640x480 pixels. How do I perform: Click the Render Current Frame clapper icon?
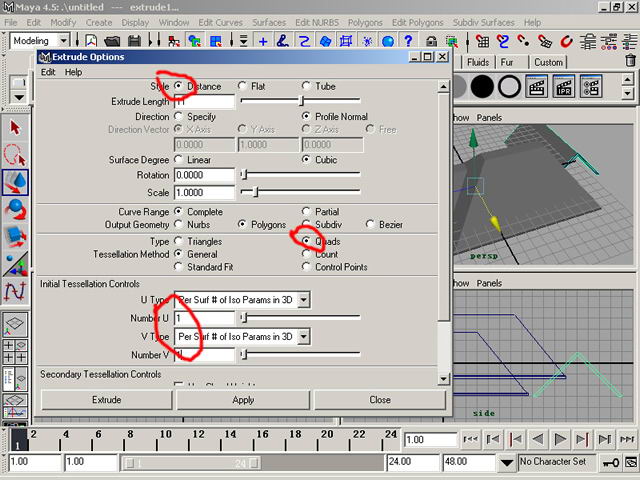(536, 87)
